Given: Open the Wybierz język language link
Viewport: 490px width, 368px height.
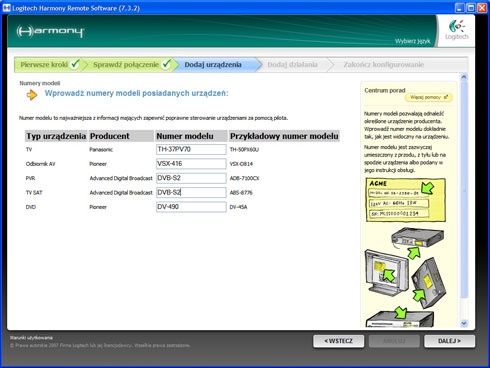Looking at the screenshot, I should 412,41.
